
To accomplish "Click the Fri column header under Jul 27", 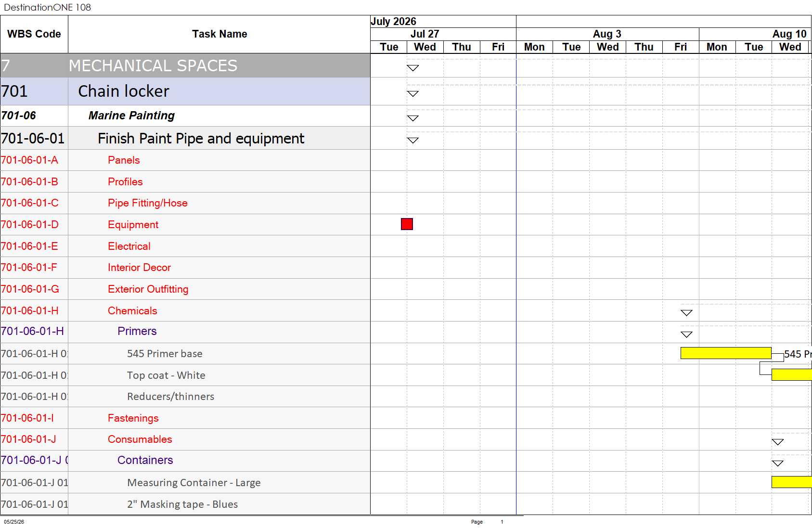I will 498,47.
